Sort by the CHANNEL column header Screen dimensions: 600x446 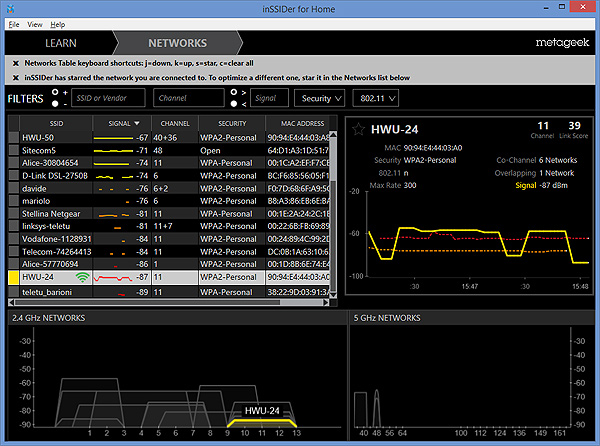click(175, 124)
